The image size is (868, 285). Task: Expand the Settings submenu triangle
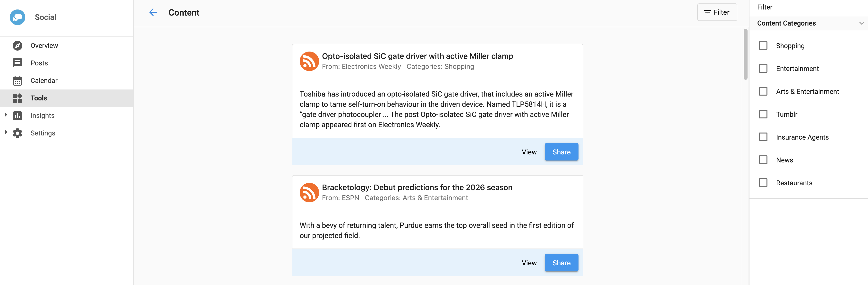coord(6,133)
